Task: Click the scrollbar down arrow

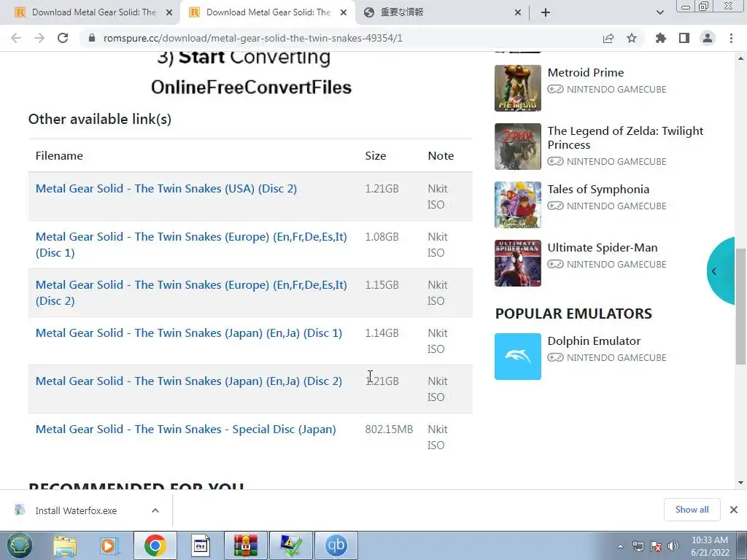Action: point(740,483)
